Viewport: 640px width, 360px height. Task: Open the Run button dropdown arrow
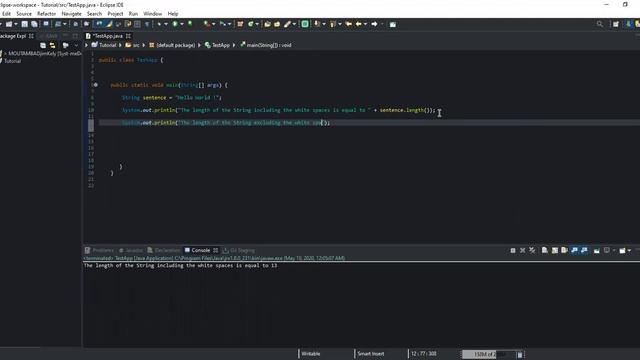[x=182, y=24]
